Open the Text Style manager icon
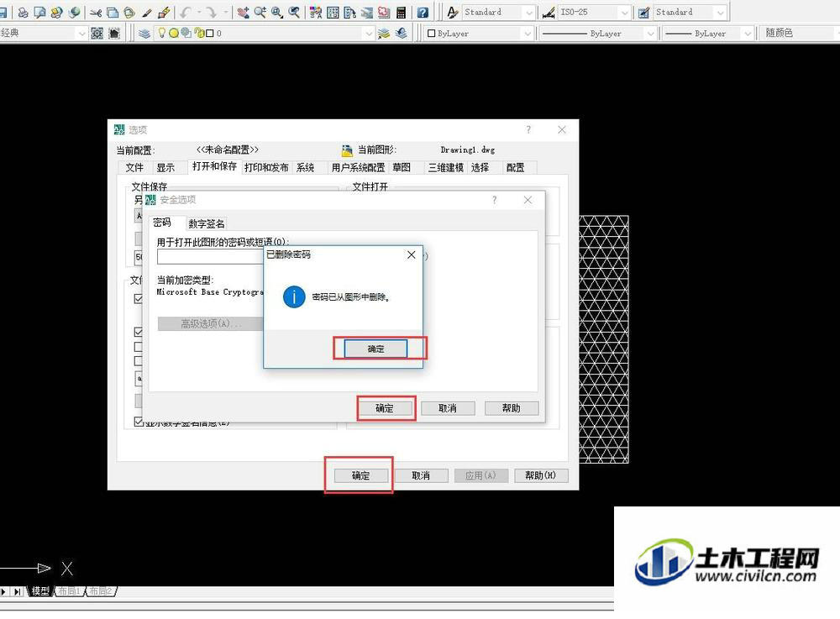Screen dimensions: 840x619 [x=453, y=13]
